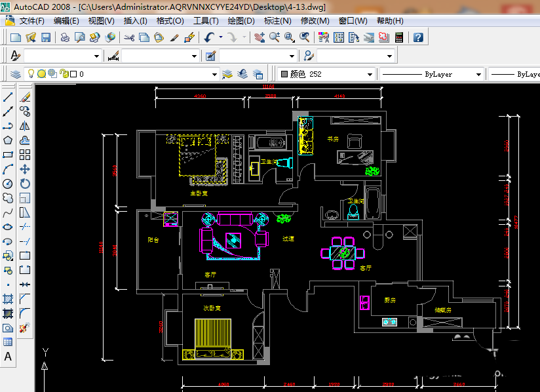Click the Save icon in toolbar
The height and width of the screenshot is (392, 540).
47,37
